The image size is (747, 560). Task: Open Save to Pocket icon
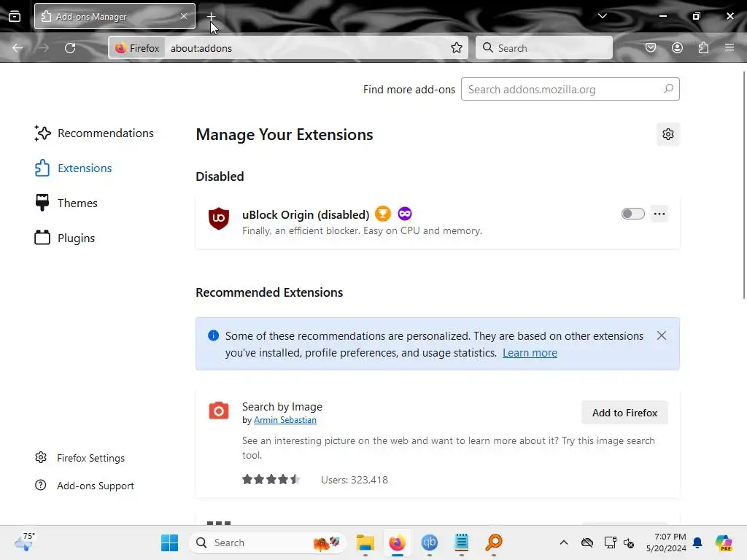coord(651,48)
